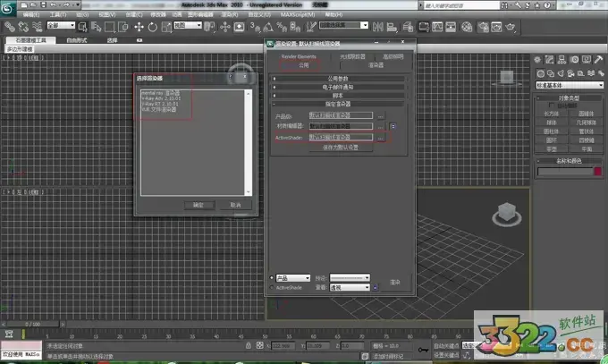Open the named selection sets dropdown

343,25
